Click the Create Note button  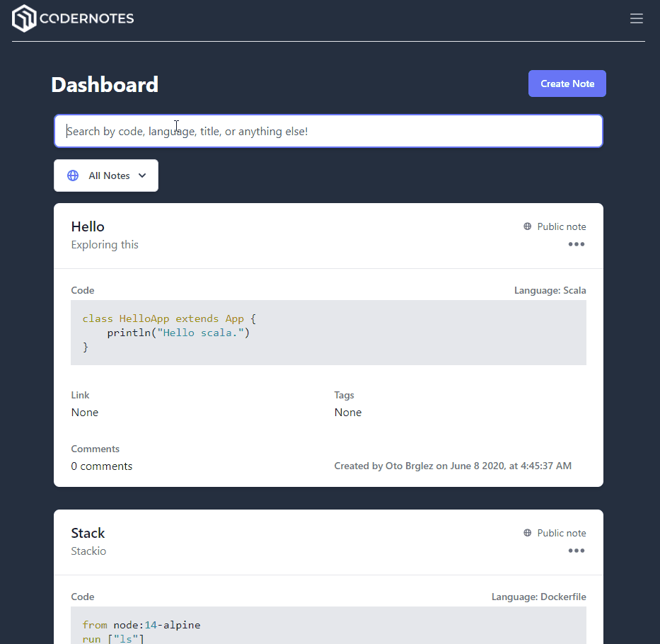[567, 84]
